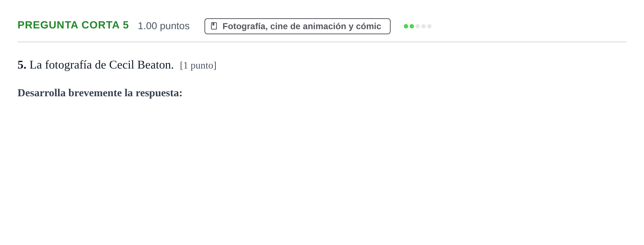Image resolution: width=644 pixels, height=245 pixels.
Task: Select the name Cecil Beaton in the question
Action: (142, 65)
